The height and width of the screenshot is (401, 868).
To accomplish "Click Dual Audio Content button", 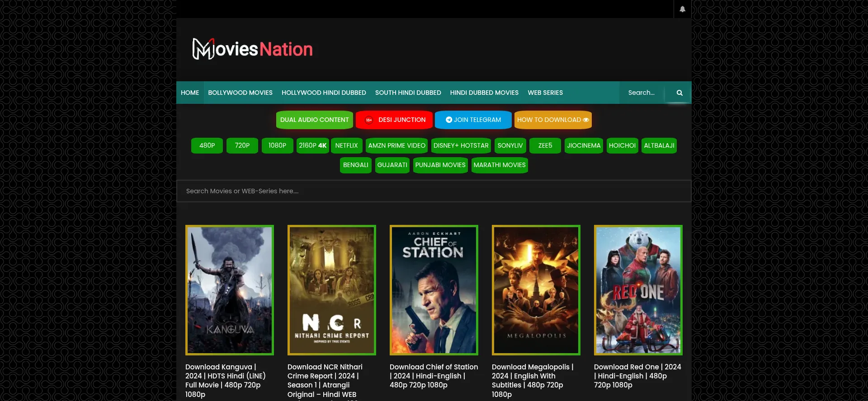I will click(x=315, y=120).
